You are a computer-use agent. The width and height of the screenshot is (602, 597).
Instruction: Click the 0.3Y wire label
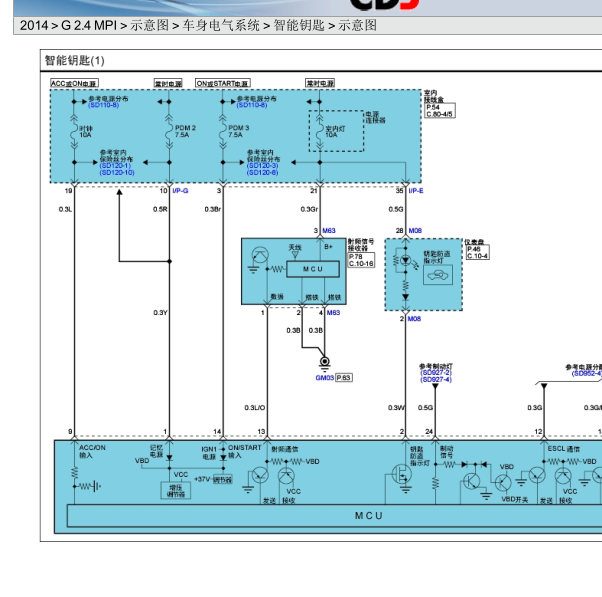(x=160, y=313)
